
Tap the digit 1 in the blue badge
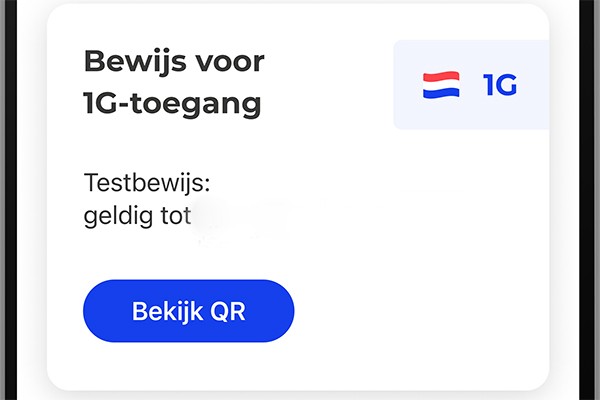click(x=487, y=85)
